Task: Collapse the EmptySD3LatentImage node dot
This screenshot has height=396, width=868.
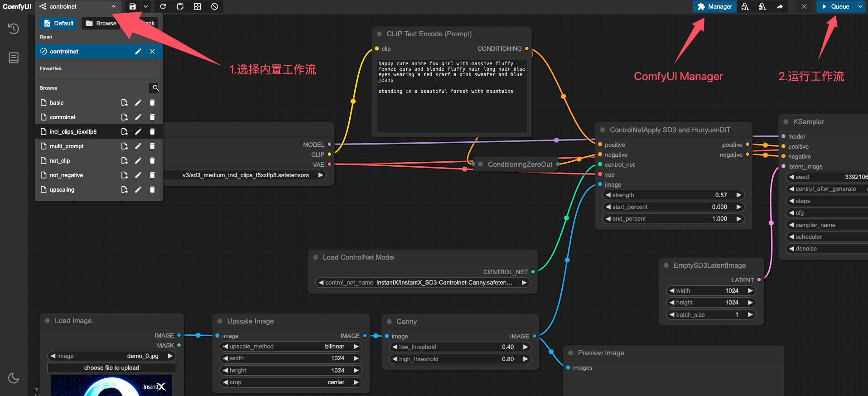Action: pos(666,265)
